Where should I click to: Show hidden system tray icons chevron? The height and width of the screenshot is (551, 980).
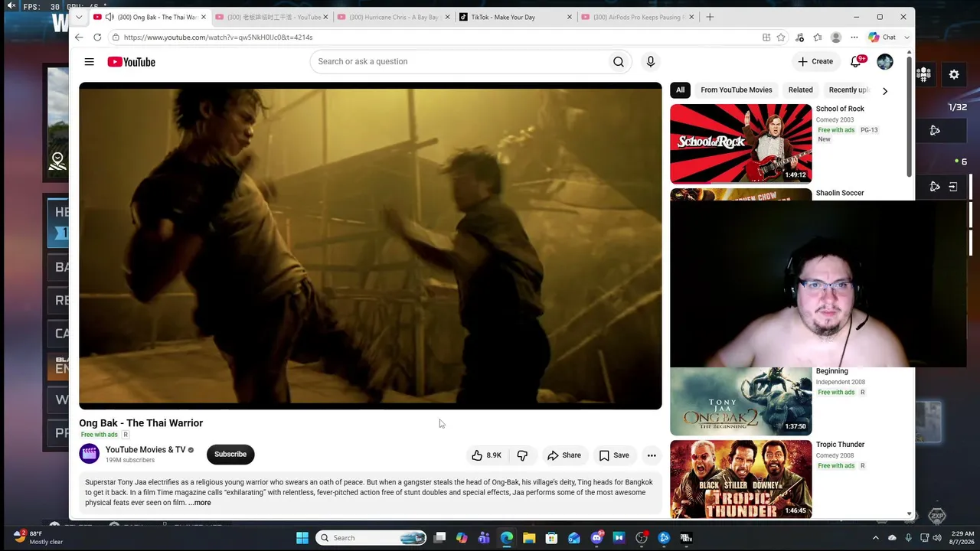876,538
